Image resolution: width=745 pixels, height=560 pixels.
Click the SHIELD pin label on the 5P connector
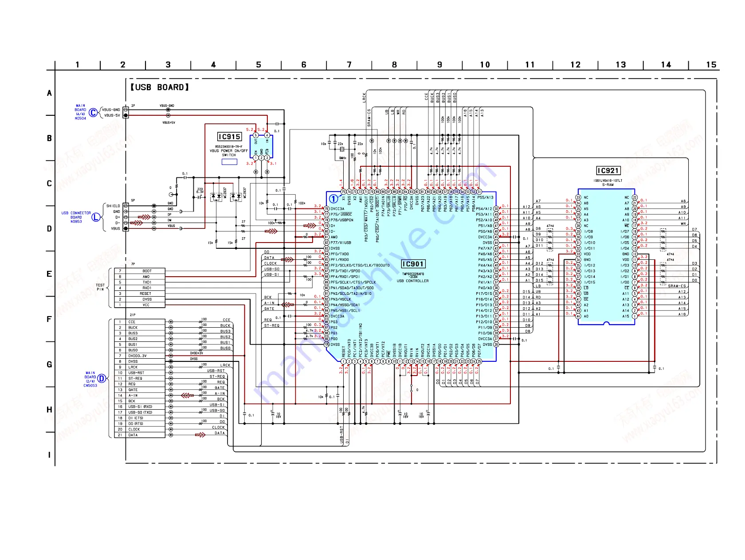(x=113, y=206)
